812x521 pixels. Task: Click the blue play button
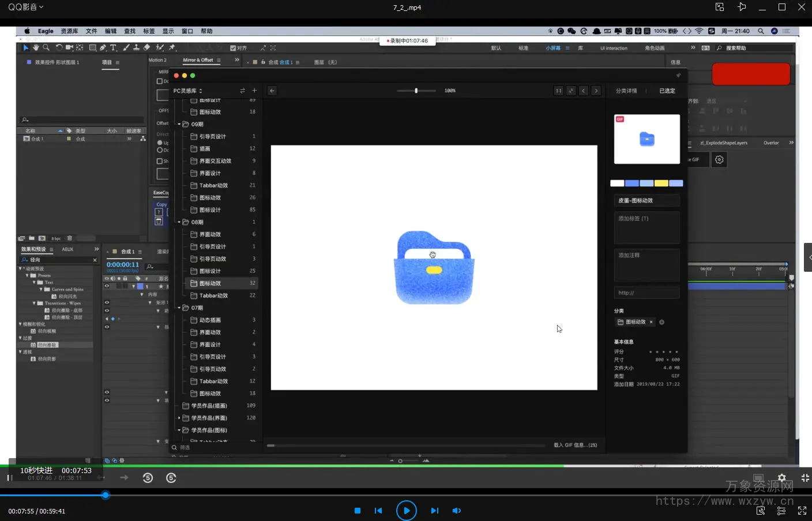pos(406,511)
